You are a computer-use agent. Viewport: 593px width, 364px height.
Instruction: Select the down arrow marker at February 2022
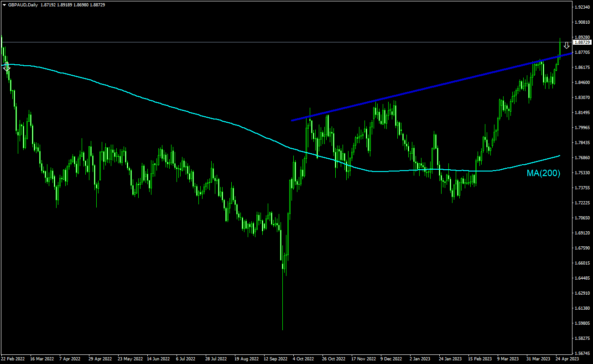[x=6, y=67]
